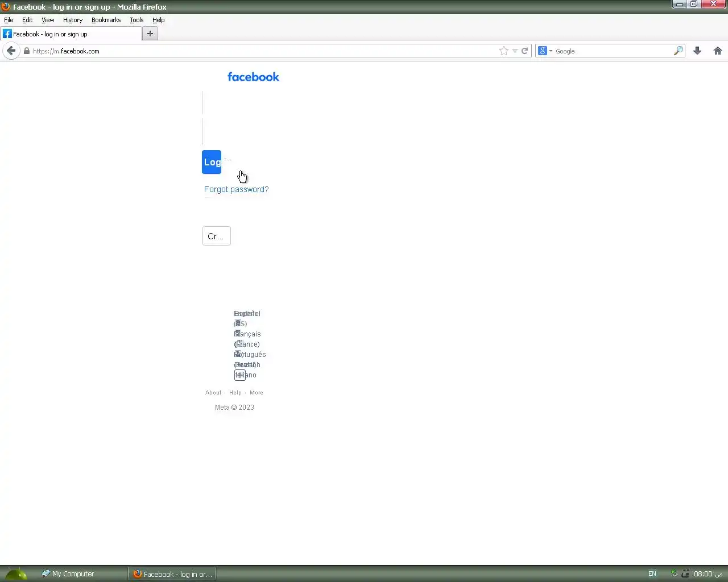728x582 pixels.
Task: Click the Facebook favicon on the tab
Action: (7, 34)
